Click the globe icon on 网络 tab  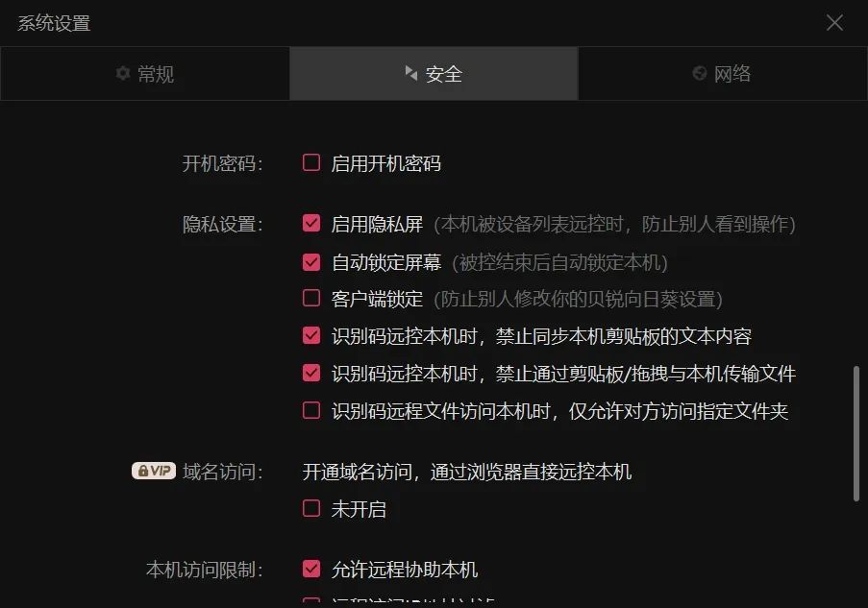point(700,73)
